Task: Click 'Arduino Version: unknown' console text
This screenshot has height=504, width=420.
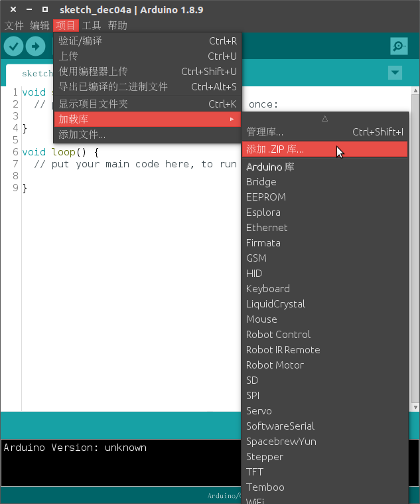Action: pos(75,448)
